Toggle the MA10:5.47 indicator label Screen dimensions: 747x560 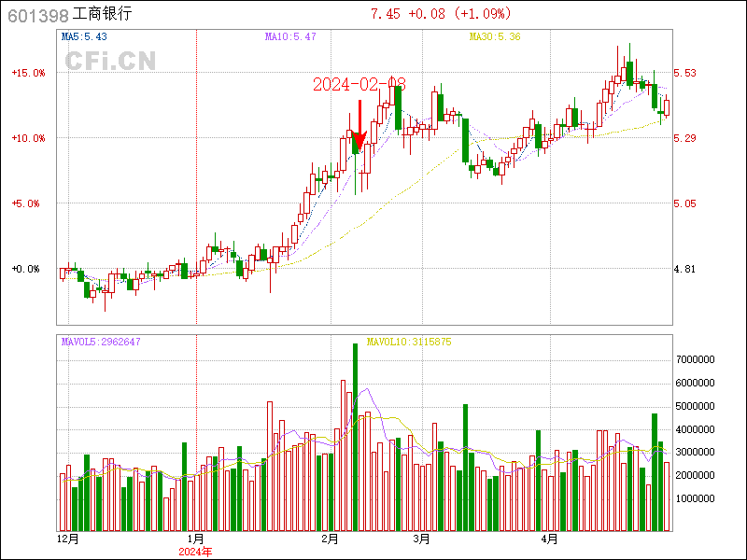click(x=290, y=36)
